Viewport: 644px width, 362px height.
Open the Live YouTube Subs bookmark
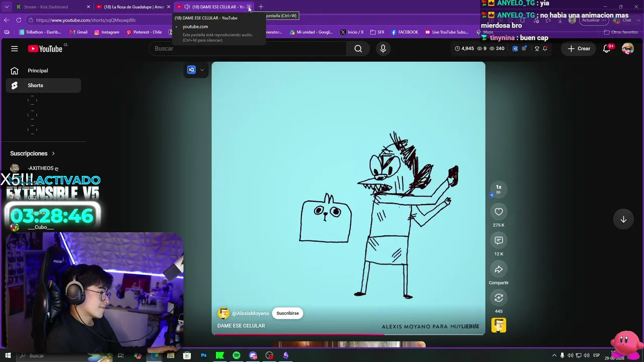pyautogui.click(x=447, y=32)
